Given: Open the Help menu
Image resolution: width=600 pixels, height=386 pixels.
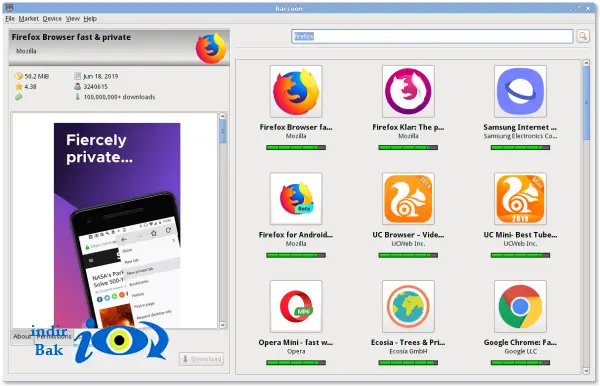Looking at the screenshot, I should [x=90, y=18].
